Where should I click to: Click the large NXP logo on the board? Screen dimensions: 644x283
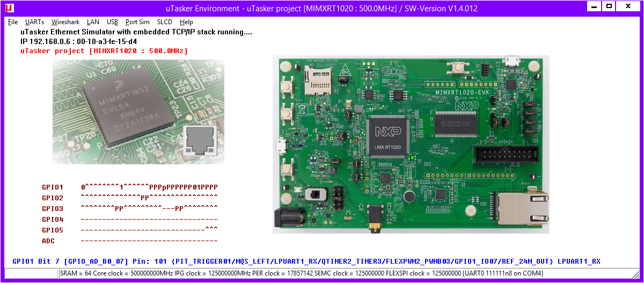click(467, 106)
